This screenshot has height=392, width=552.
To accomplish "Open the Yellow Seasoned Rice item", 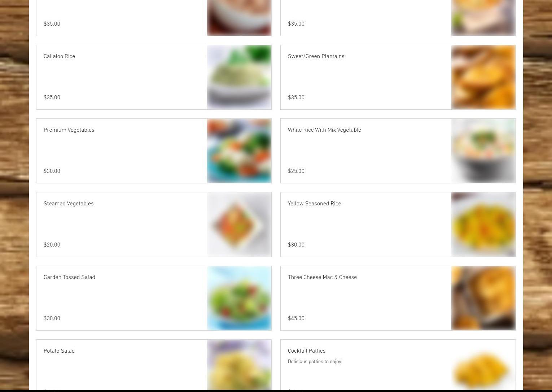I will (x=314, y=204).
